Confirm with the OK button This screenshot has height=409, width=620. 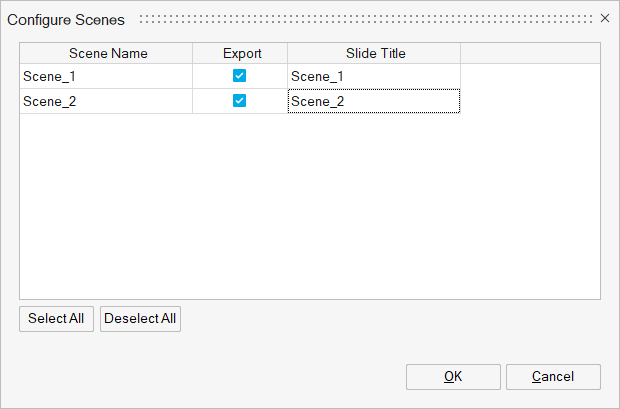[x=453, y=377]
